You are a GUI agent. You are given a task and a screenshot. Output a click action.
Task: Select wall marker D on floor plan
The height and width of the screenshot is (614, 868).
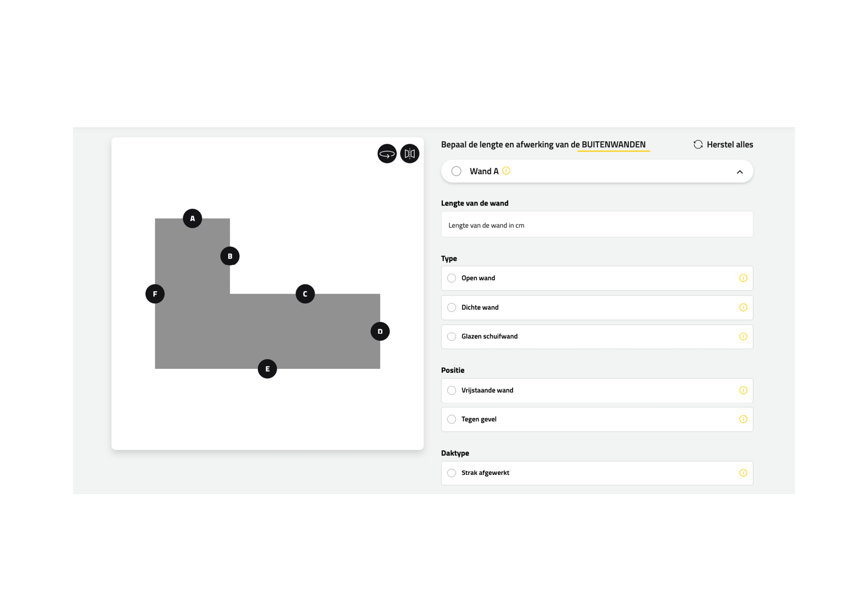[380, 331]
